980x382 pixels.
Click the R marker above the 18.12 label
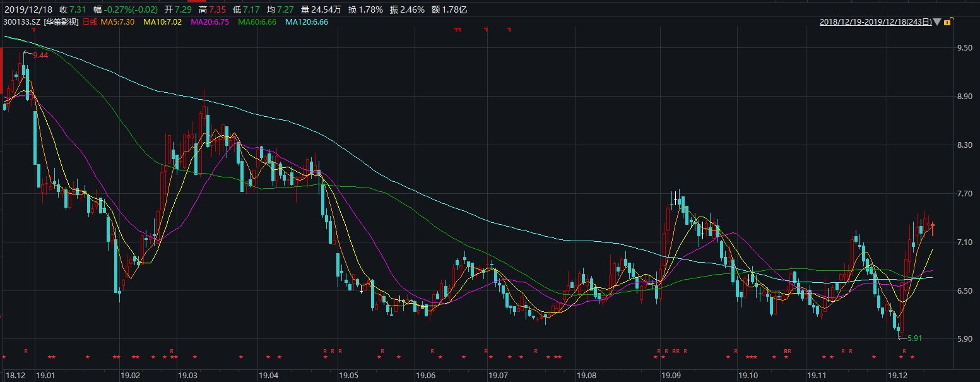click(26, 350)
